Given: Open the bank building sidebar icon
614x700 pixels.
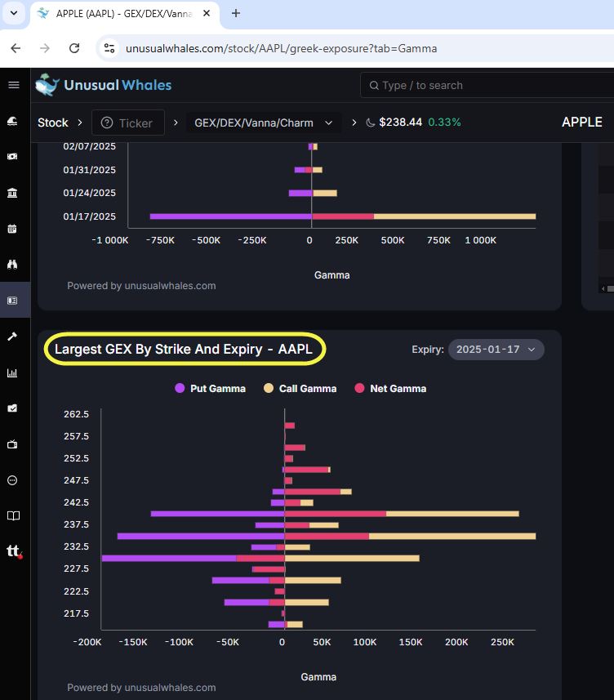Looking at the screenshot, I should pos(12,193).
